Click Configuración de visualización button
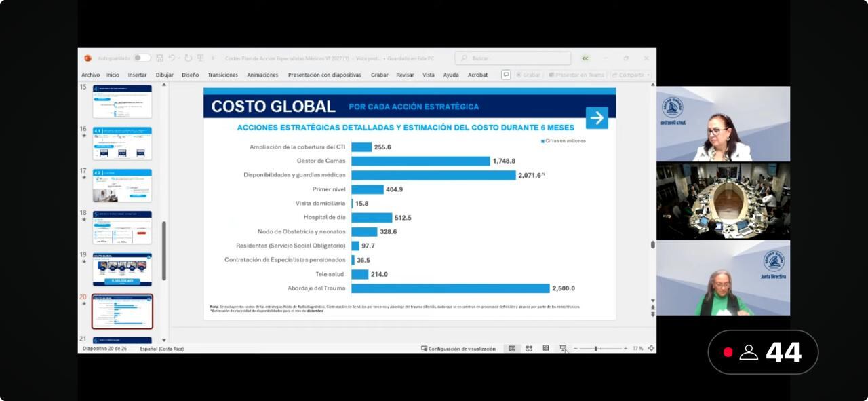The width and height of the screenshot is (868, 401). pos(458,349)
